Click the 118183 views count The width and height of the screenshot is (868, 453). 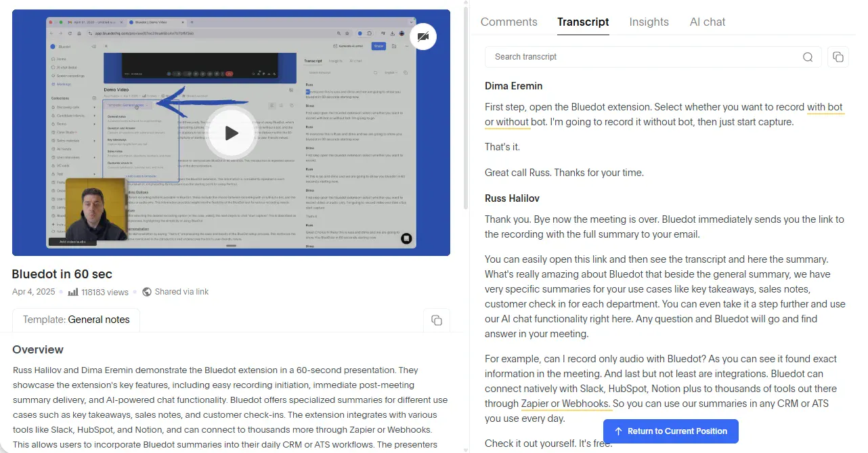(104, 292)
